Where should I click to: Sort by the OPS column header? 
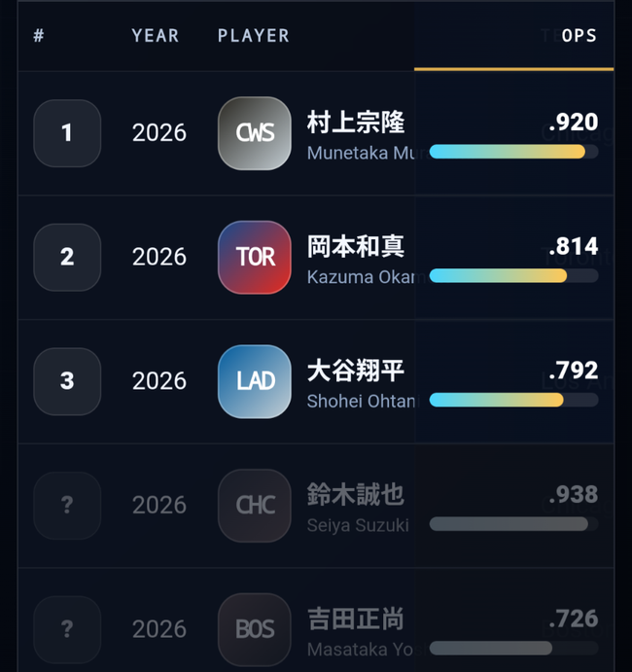coord(579,36)
